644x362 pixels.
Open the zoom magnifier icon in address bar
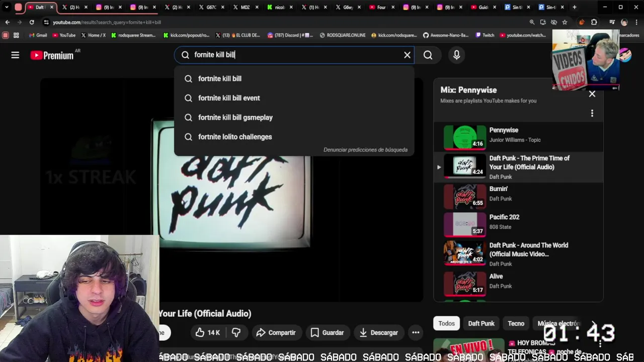coord(532,22)
